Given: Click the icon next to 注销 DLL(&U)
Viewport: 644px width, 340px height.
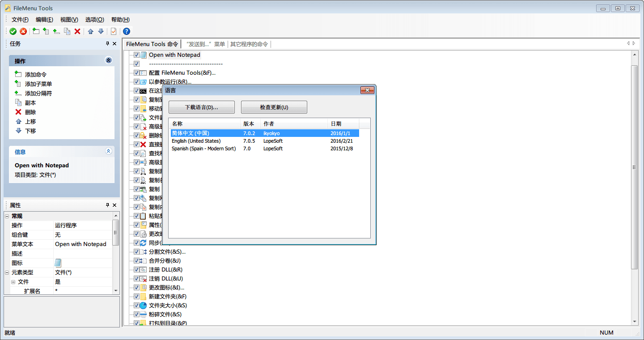Looking at the screenshot, I should 144,279.
